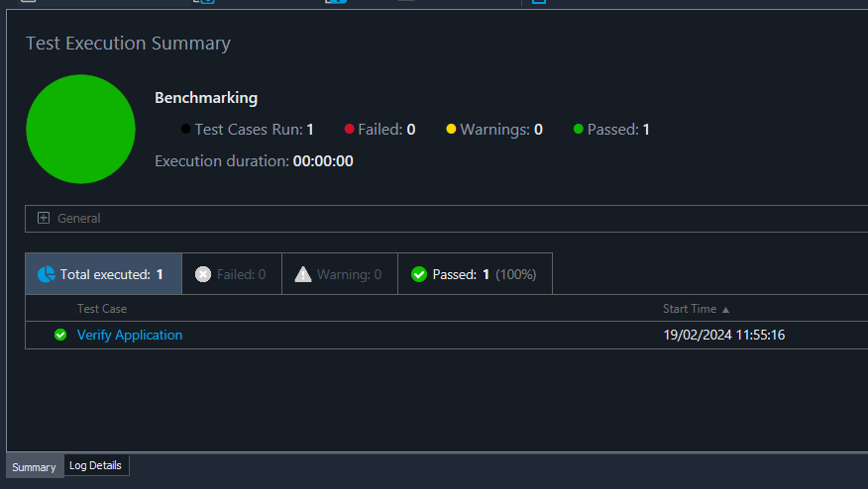Select the Failed: 0 filter tab
Screen dimensions: 868x489
click(232, 274)
